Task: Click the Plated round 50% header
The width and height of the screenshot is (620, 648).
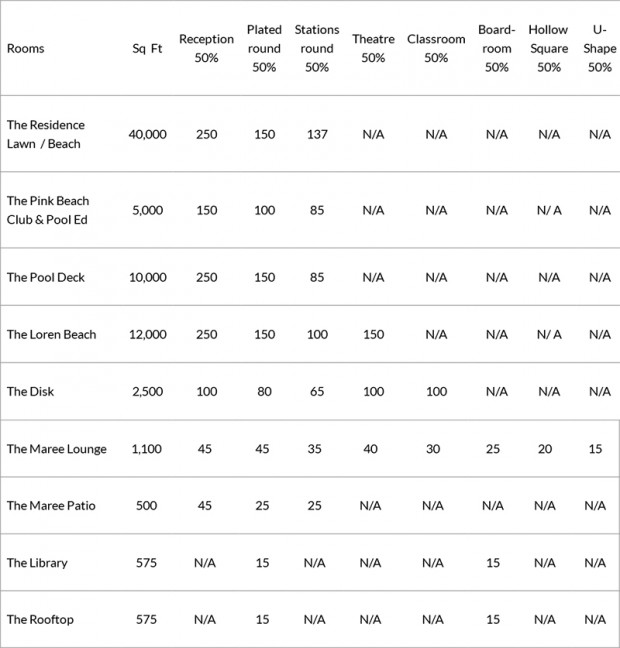Action: pos(264,48)
